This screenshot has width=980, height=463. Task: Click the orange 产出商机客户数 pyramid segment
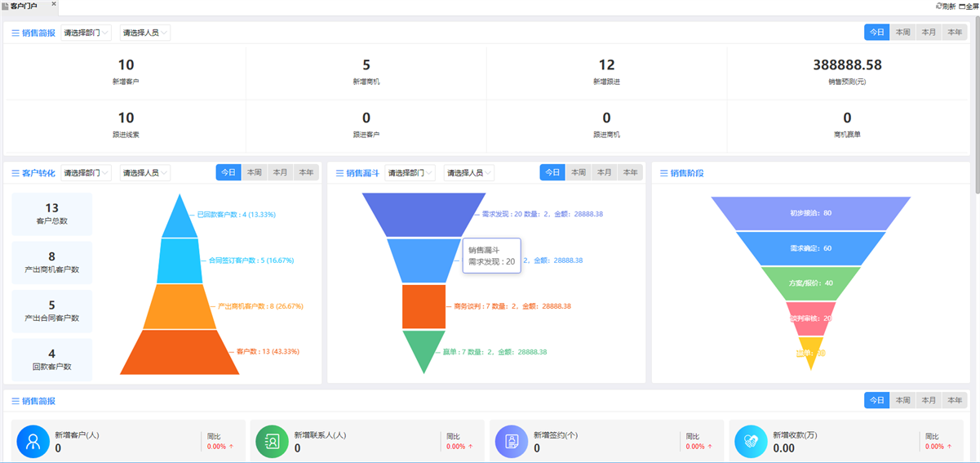pyautogui.click(x=180, y=306)
